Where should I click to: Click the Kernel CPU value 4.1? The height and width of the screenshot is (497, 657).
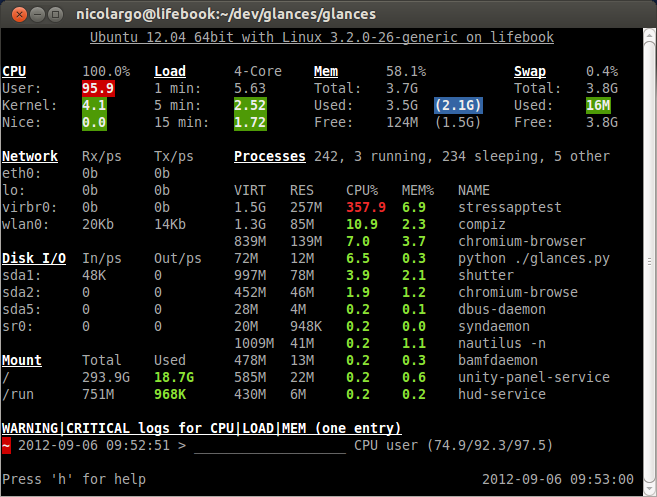tap(94, 105)
